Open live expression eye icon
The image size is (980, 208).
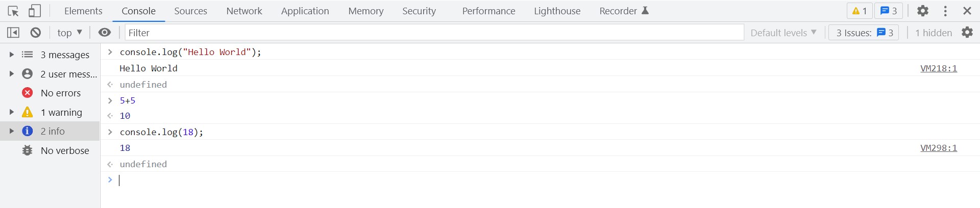104,33
